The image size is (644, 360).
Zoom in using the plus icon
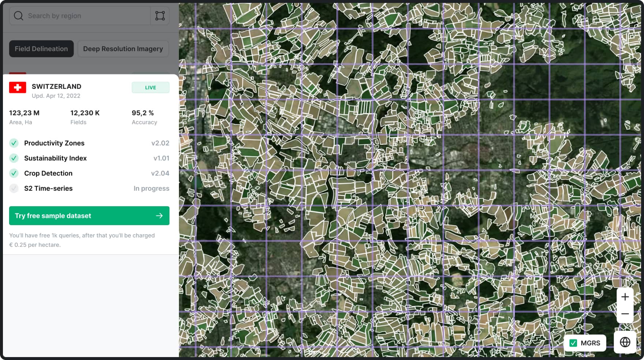pyautogui.click(x=625, y=297)
